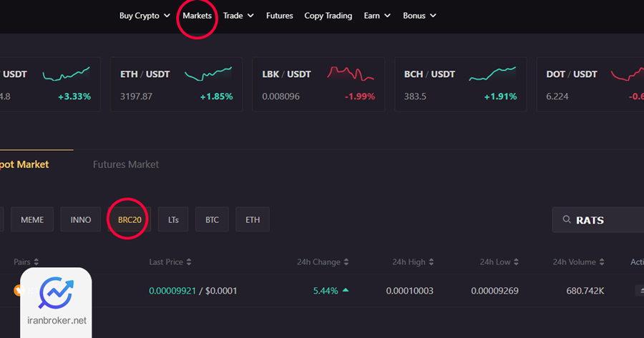Sort the table by 24h Change

pyautogui.click(x=323, y=262)
